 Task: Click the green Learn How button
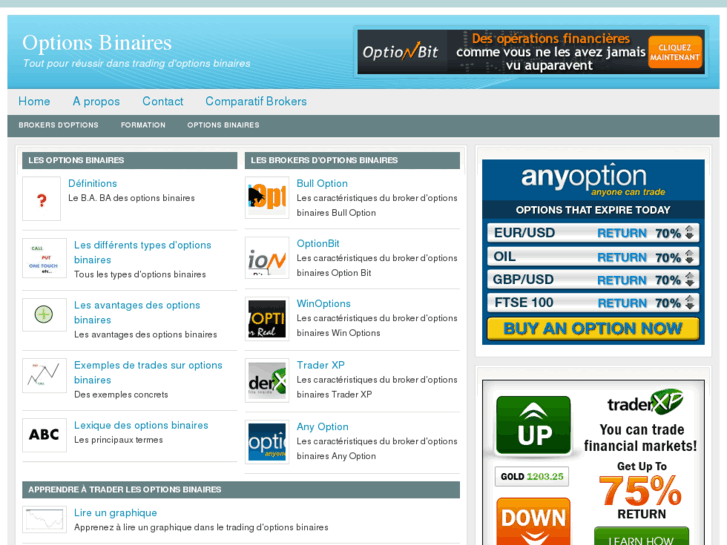[641, 536]
